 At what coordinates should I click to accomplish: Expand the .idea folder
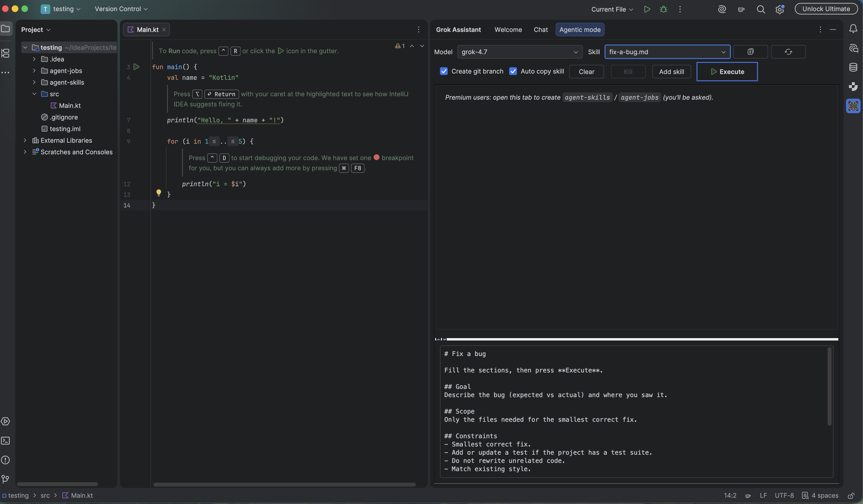[34, 59]
